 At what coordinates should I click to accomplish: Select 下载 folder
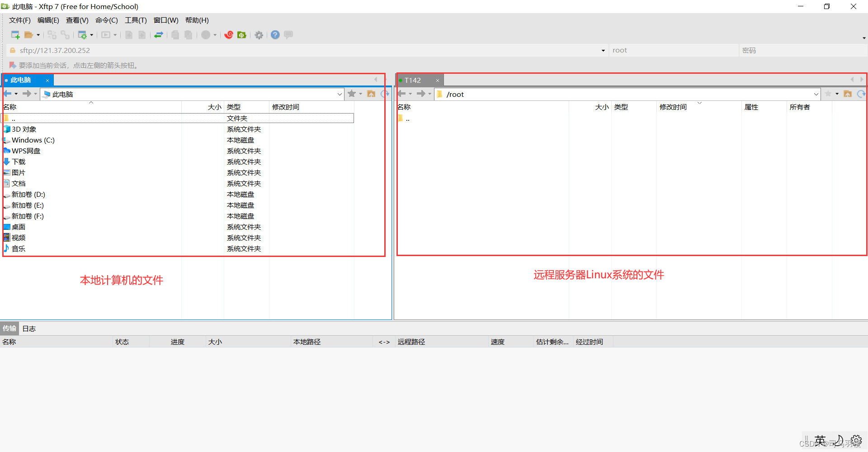pos(19,162)
